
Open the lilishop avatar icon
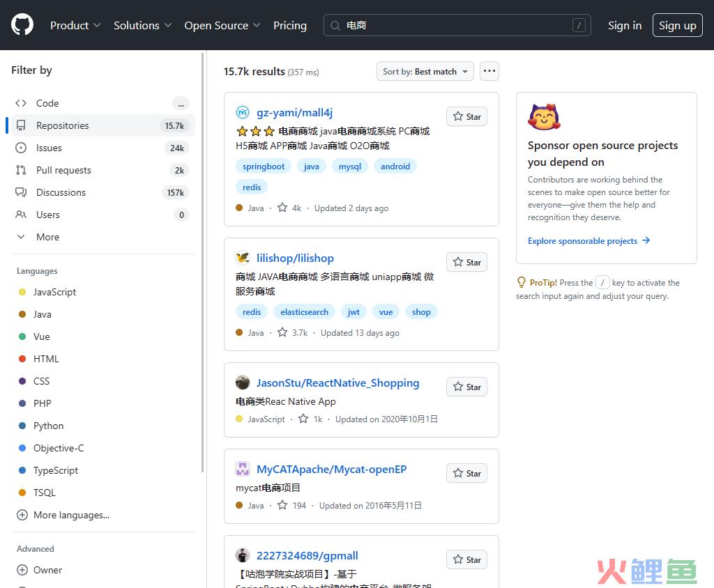click(243, 258)
